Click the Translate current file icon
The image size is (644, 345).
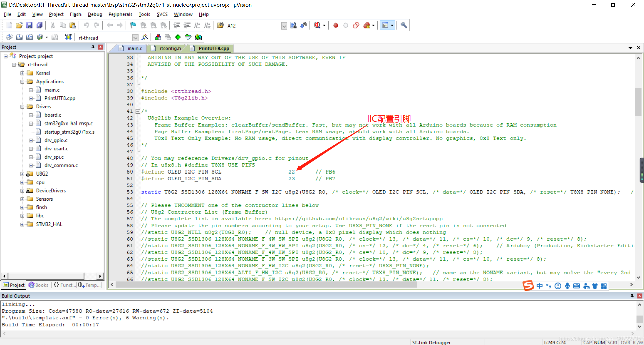[9, 37]
